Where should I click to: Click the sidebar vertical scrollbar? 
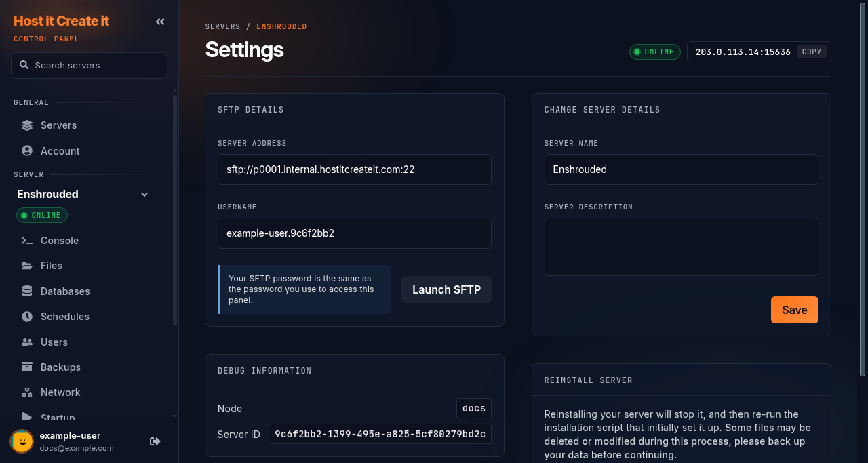click(174, 210)
